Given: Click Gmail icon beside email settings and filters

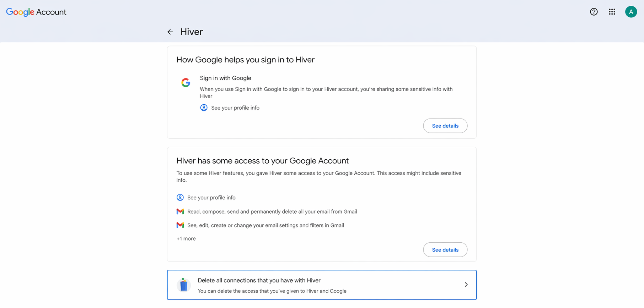Looking at the screenshot, I should click(x=180, y=225).
